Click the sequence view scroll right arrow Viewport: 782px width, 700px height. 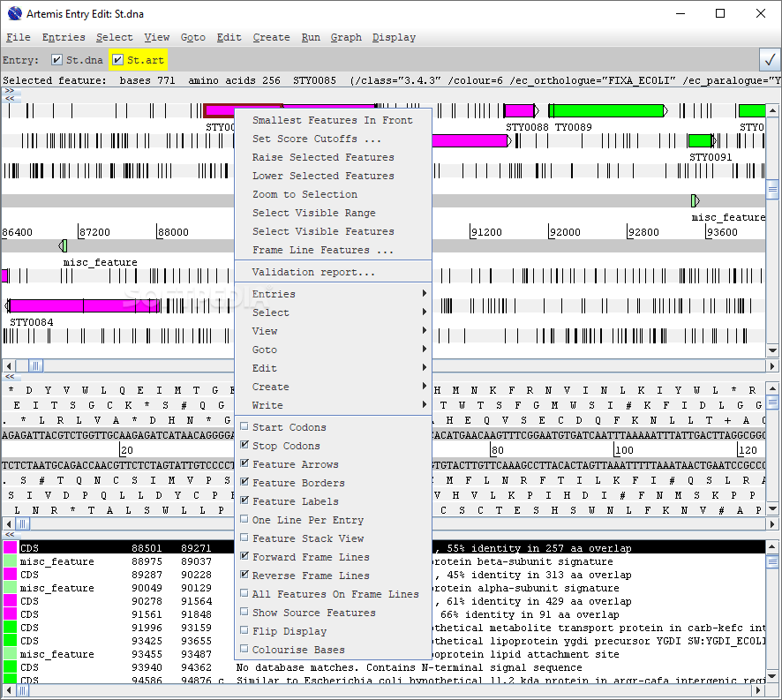point(772,523)
